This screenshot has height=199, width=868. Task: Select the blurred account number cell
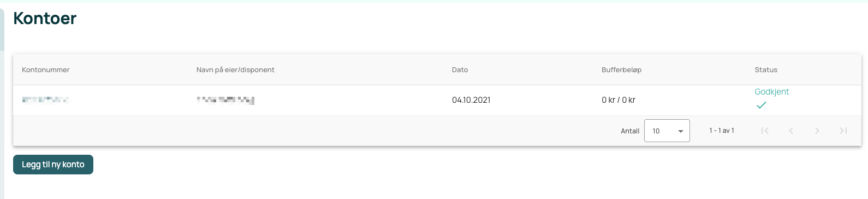[x=46, y=100]
